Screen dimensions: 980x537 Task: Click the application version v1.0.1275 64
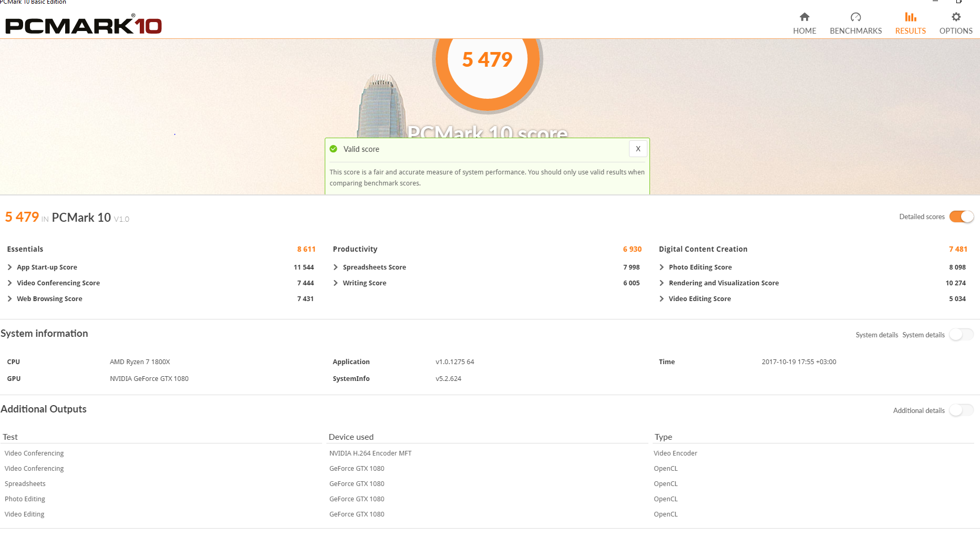click(455, 362)
